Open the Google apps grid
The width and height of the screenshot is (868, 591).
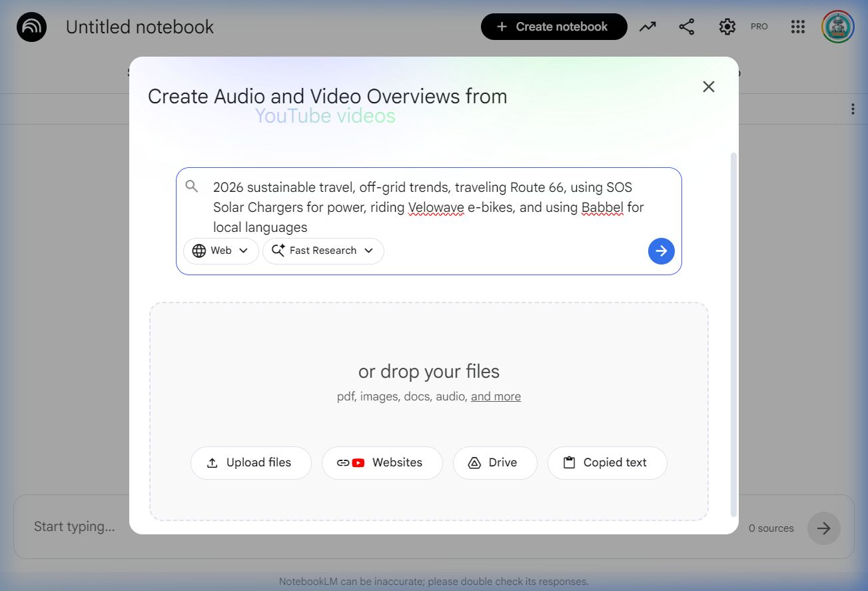click(x=797, y=27)
